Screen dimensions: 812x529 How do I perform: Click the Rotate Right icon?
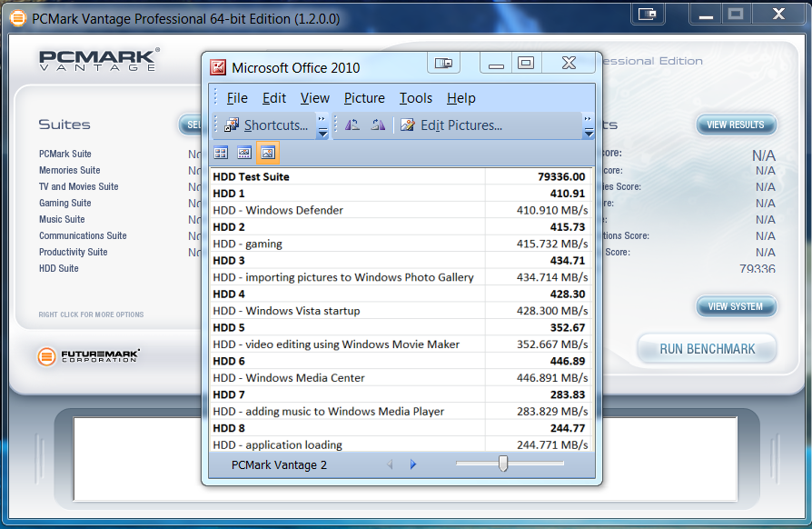(x=378, y=125)
